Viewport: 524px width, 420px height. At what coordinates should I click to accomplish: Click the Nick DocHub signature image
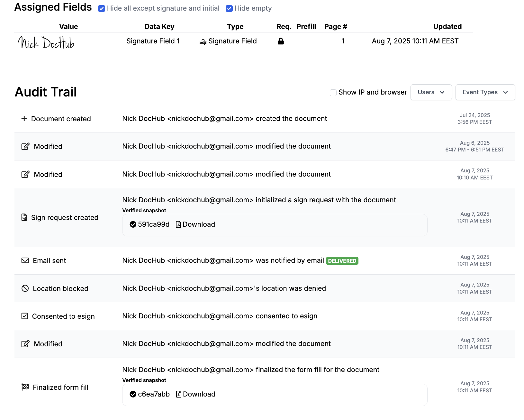coord(46,42)
